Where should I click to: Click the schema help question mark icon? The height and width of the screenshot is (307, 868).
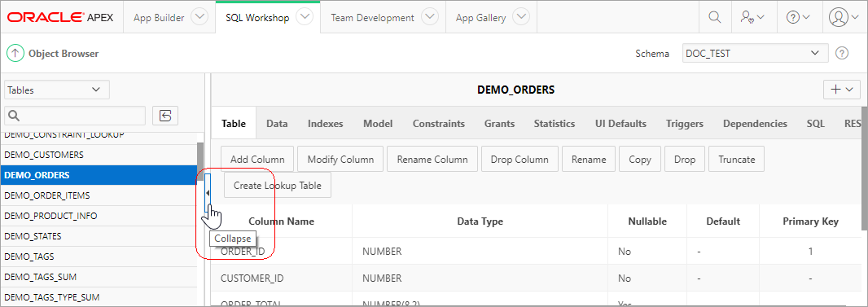(x=842, y=54)
